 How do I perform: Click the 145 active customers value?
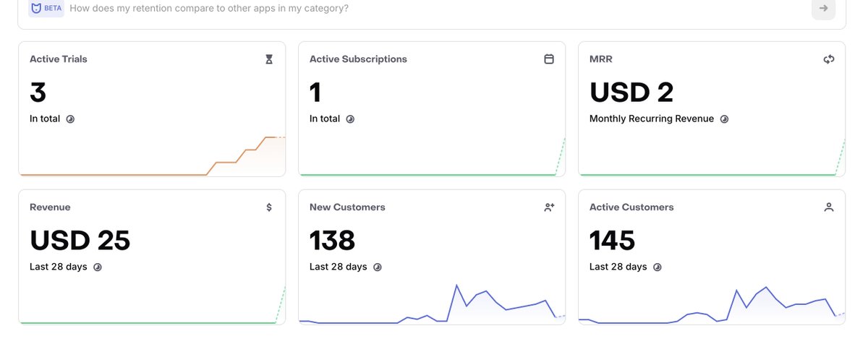[x=613, y=241]
